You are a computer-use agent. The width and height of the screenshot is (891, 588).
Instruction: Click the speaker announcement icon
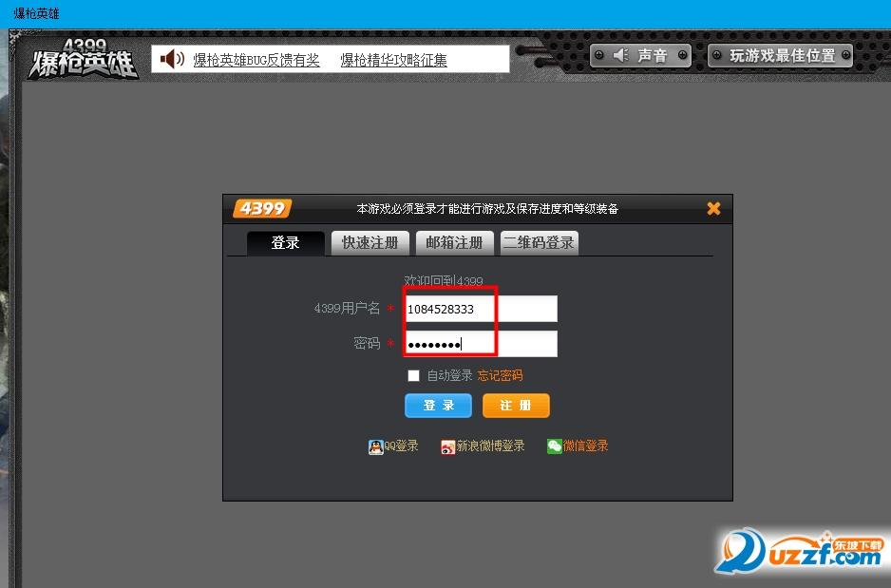click(172, 59)
